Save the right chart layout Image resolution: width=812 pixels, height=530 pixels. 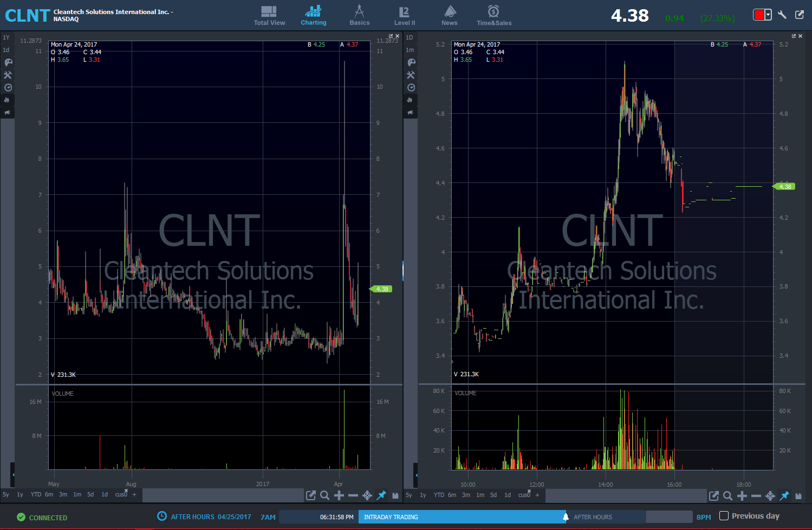click(798, 495)
